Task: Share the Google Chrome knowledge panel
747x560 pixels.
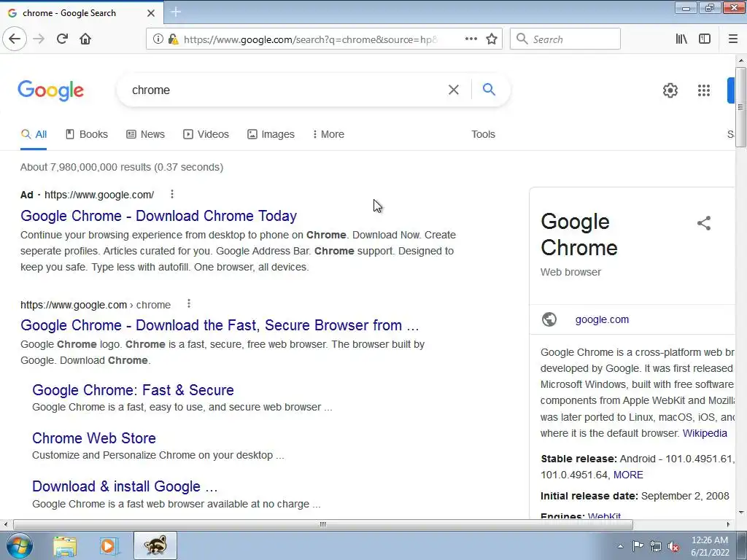Action: [704, 223]
